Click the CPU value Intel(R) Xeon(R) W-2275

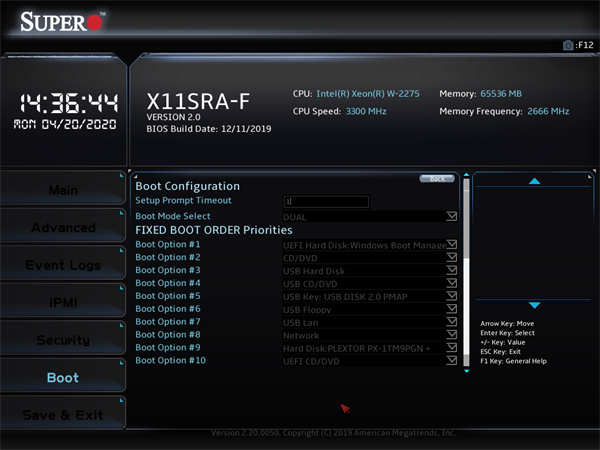point(368,94)
